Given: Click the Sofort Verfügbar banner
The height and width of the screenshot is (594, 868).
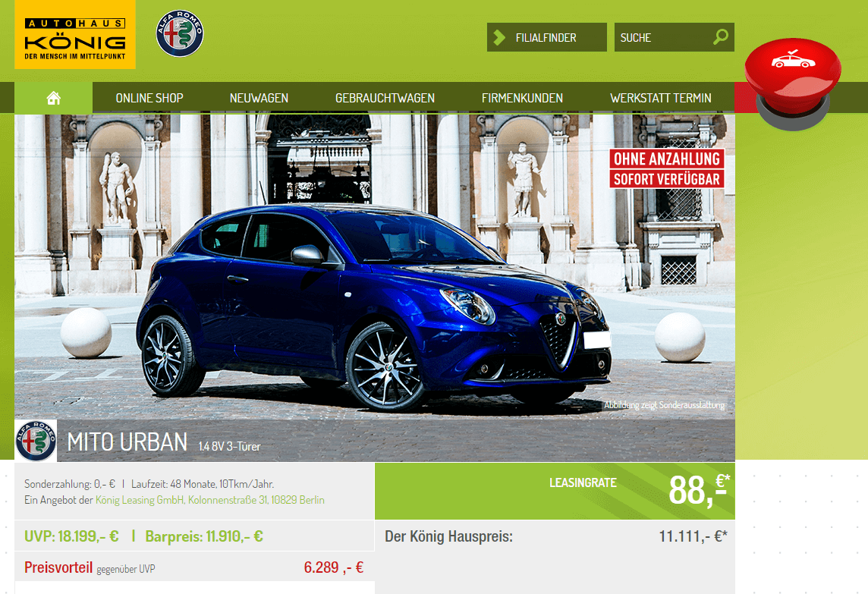Looking at the screenshot, I should tap(666, 179).
